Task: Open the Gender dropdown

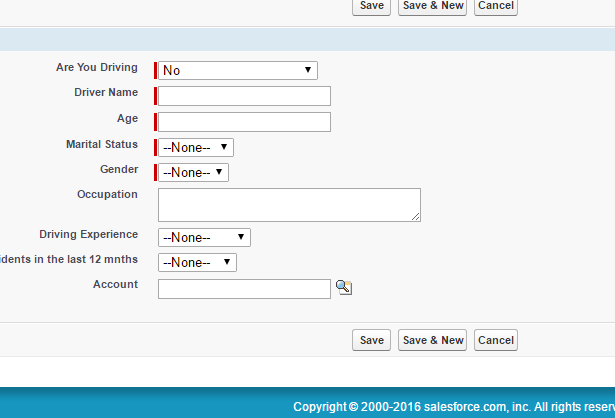Action: pos(194,172)
